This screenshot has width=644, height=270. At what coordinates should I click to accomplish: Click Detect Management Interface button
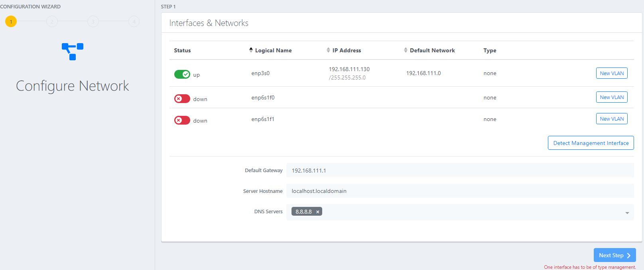point(591,143)
